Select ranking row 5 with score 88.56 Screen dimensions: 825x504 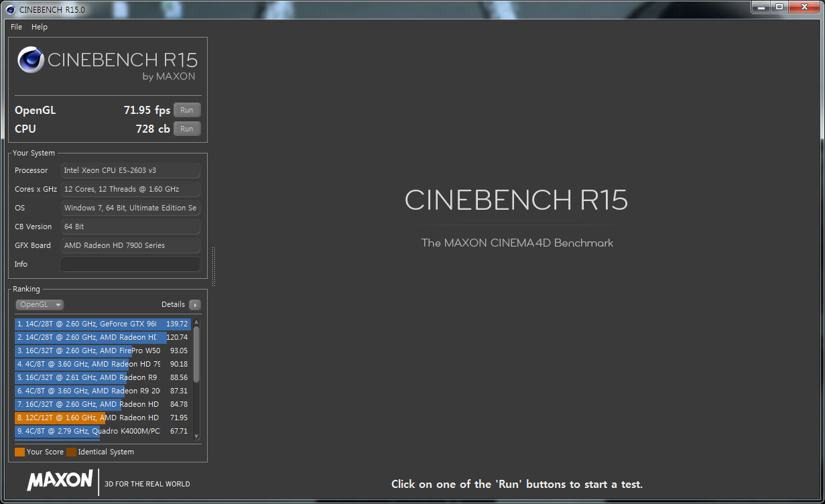(x=103, y=377)
